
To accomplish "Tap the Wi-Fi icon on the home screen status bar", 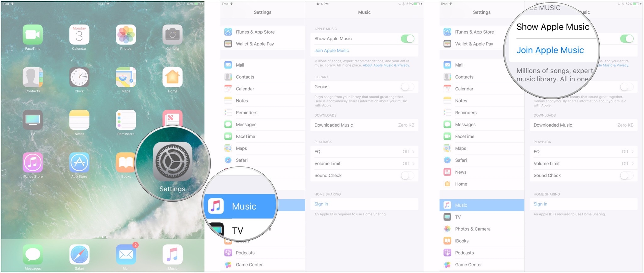I will tap(12, 4).
